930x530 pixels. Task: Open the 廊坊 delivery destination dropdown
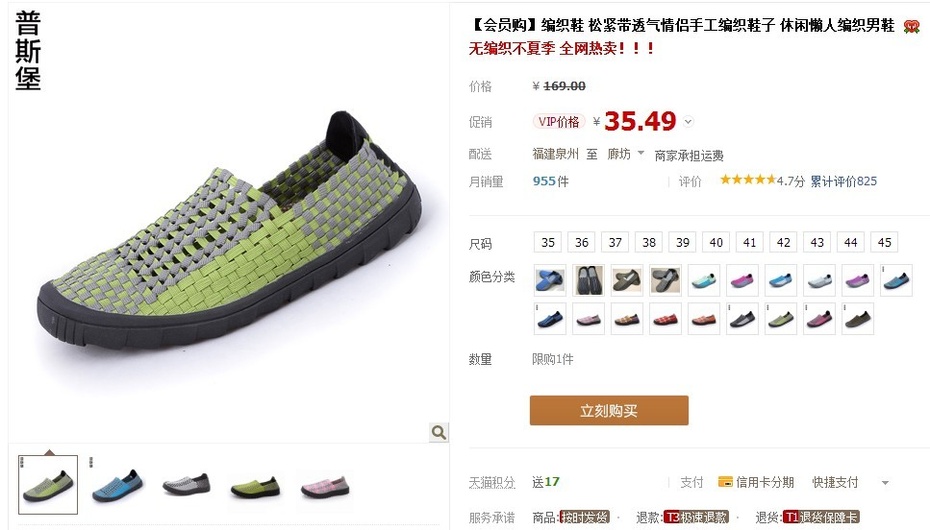(x=626, y=154)
